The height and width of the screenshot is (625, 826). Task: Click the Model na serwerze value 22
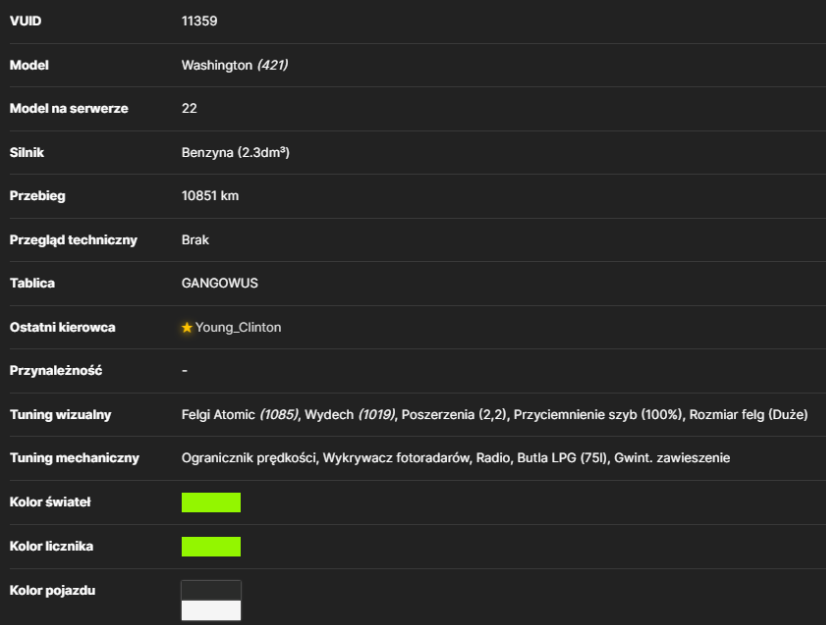pyautogui.click(x=189, y=109)
